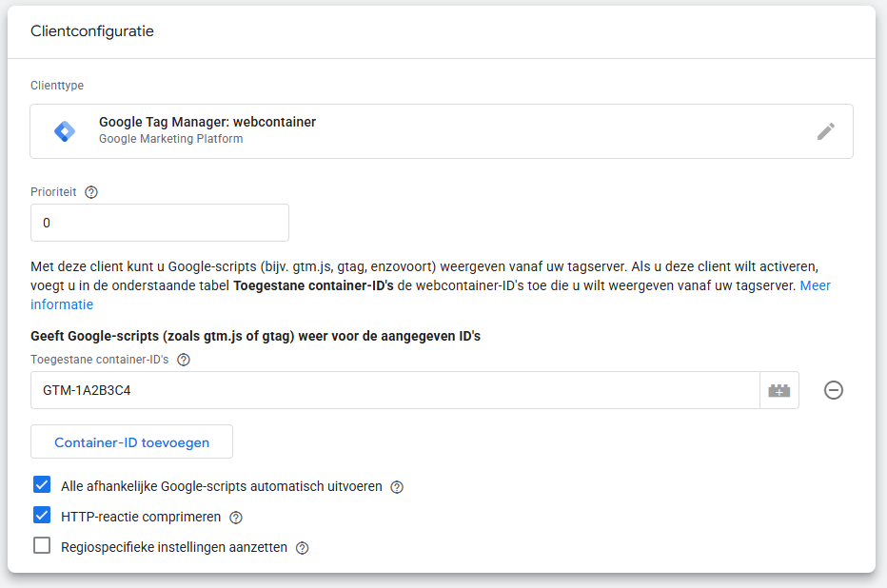This screenshot has height=588, width=887.
Task: Remove the GTM-1A2B3C4 row with minus icon
Action: pos(834,390)
